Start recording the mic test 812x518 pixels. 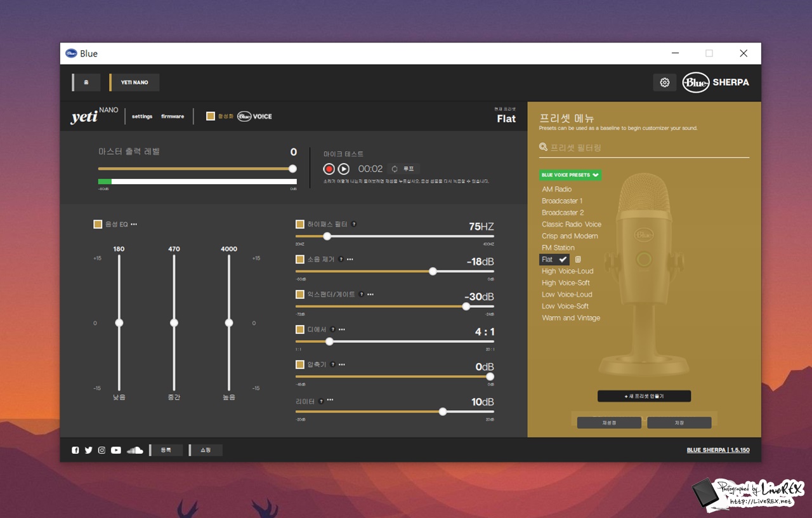(329, 169)
